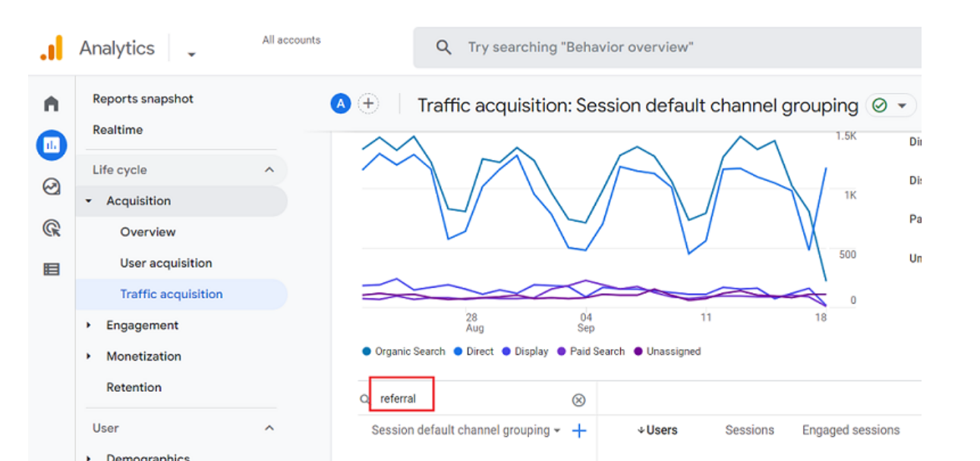Expand the Engagement menu group

click(x=89, y=325)
